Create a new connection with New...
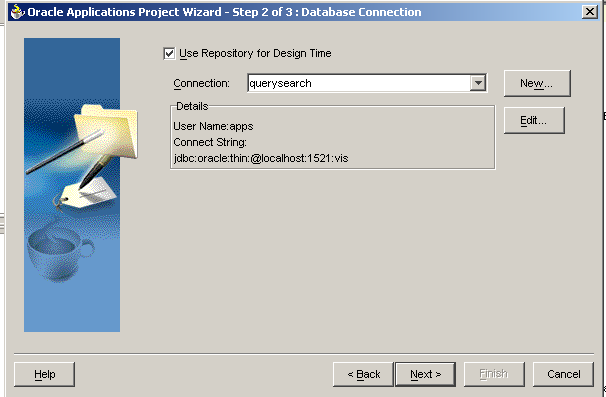This screenshot has height=397, width=606. click(537, 83)
